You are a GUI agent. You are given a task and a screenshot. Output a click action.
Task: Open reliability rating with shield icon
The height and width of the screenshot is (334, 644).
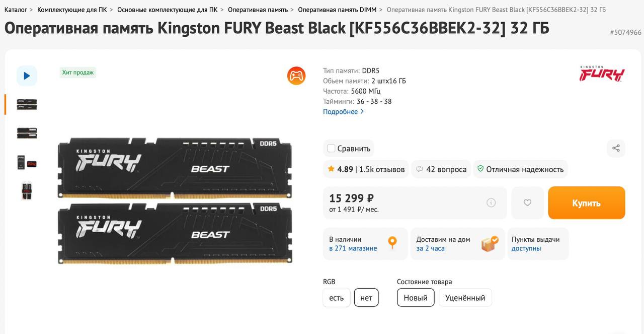[520, 169]
